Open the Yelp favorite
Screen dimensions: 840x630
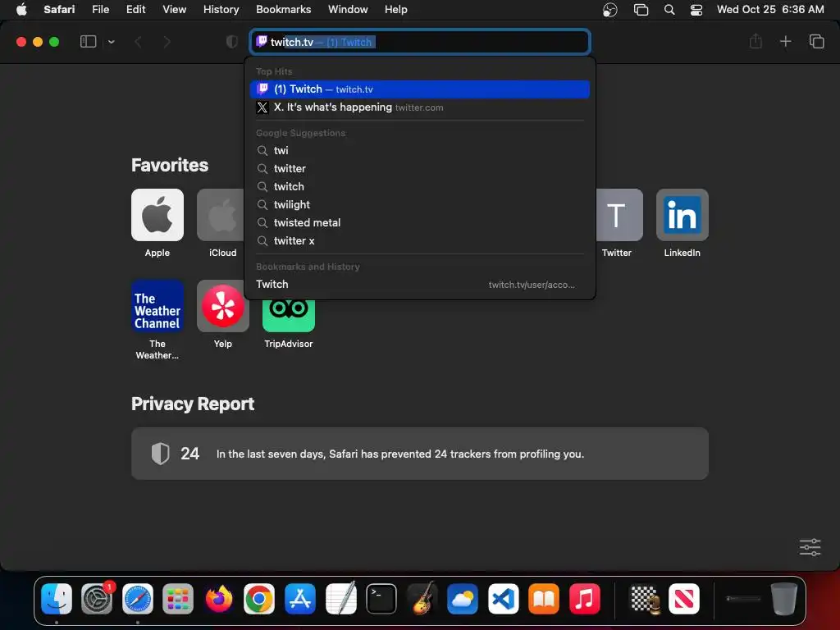[222, 306]
